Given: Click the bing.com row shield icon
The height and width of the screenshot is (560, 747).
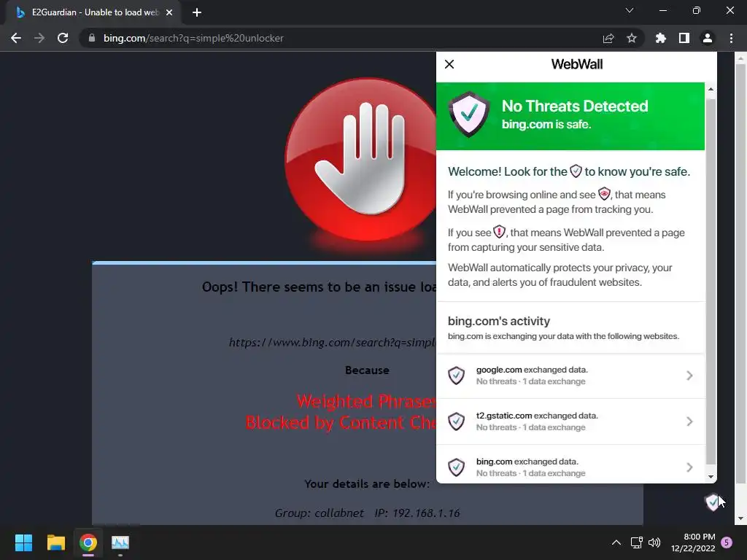Looking at the screenshot, I should click(x=457, y=467).
